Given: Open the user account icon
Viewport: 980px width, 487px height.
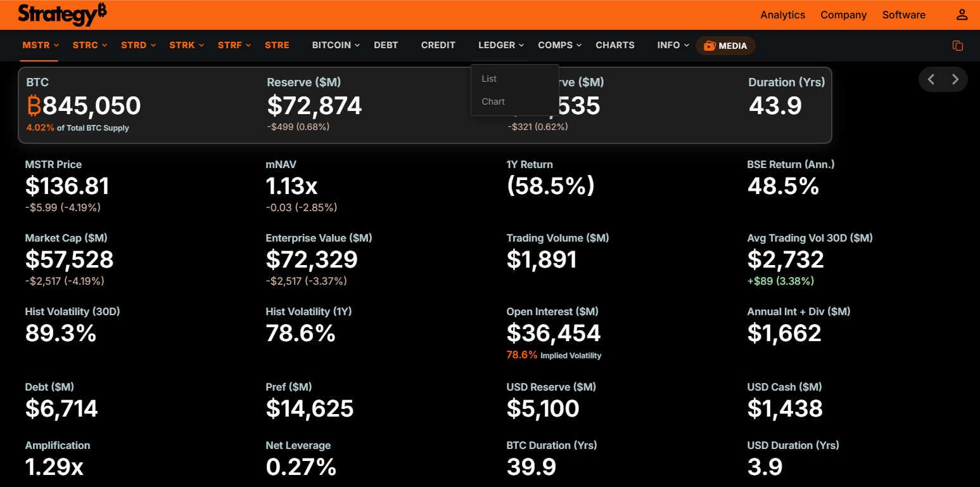Looking at the screenshot, I should [962, 15].
